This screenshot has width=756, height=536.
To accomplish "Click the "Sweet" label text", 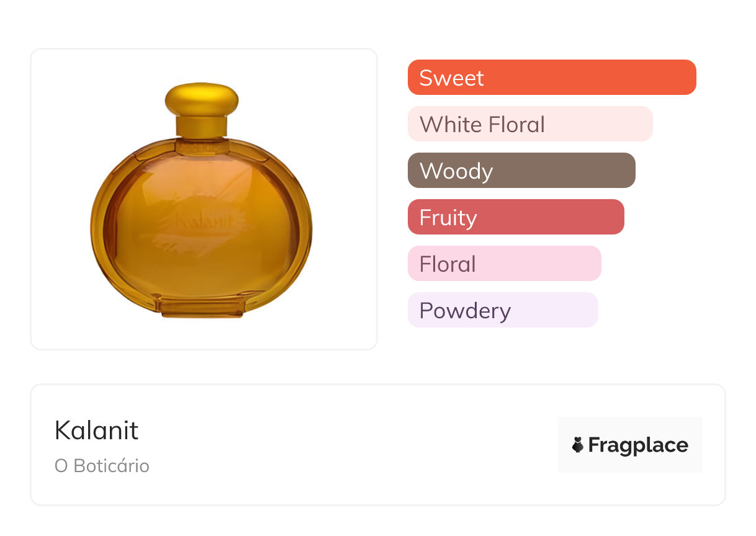I will [x=451, y=78].
